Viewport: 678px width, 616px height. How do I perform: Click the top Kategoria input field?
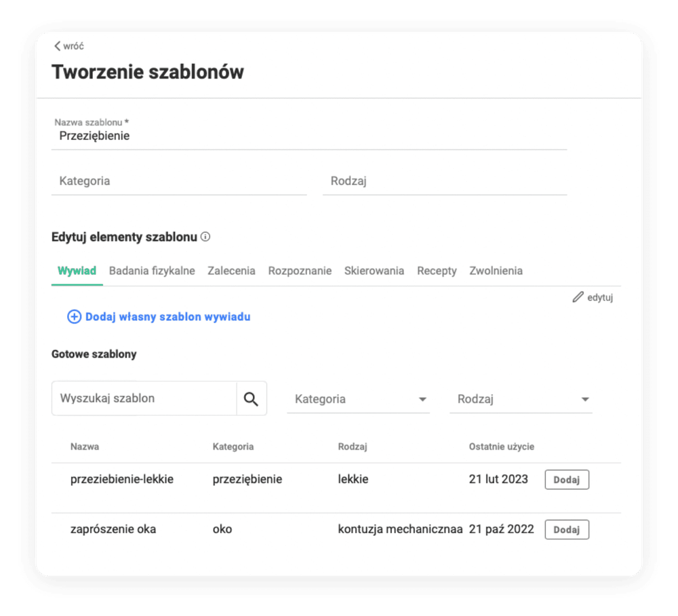[178, 181]
